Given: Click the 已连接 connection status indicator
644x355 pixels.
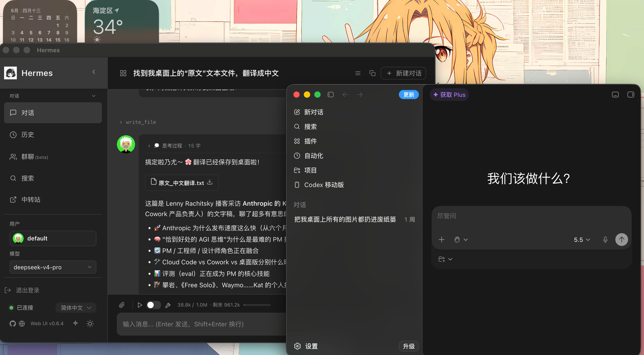Looking at the screenshot, I should 21,307.
